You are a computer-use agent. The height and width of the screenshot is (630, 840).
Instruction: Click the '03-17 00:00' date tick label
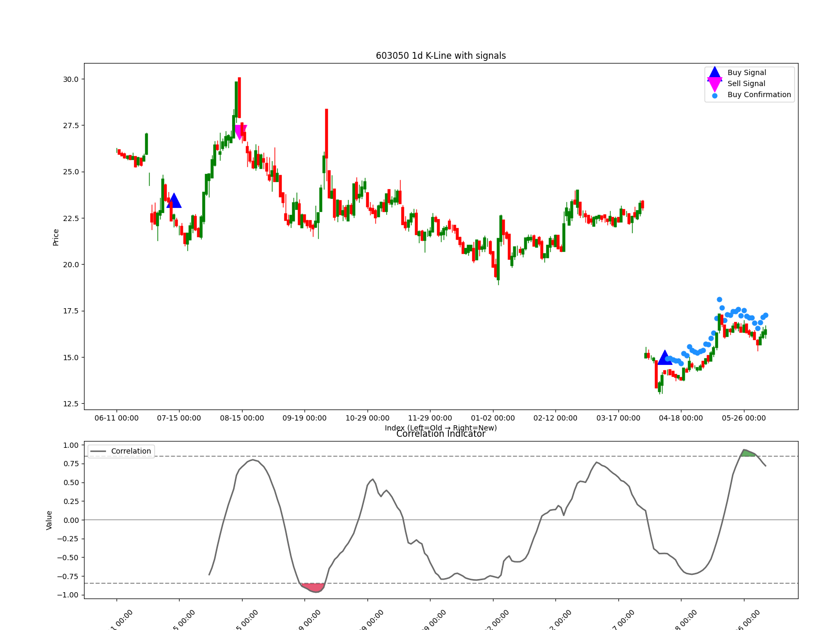click(618, 418)
